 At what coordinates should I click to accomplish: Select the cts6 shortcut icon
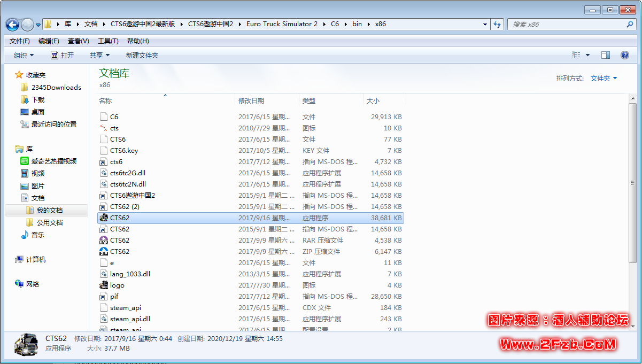(x=104, y=162)
